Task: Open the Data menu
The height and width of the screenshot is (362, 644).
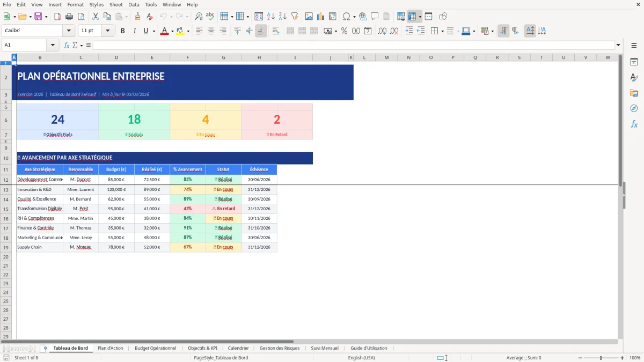Action: coord(133,4)
